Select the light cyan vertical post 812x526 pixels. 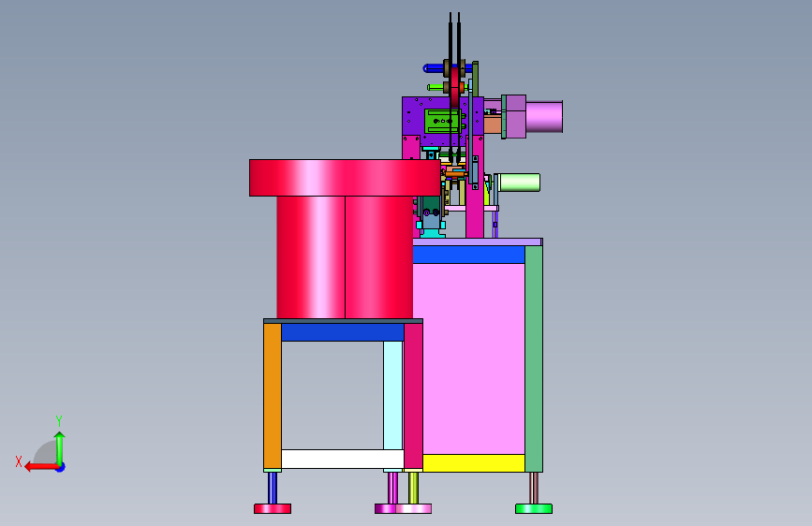tap(393, 396)
